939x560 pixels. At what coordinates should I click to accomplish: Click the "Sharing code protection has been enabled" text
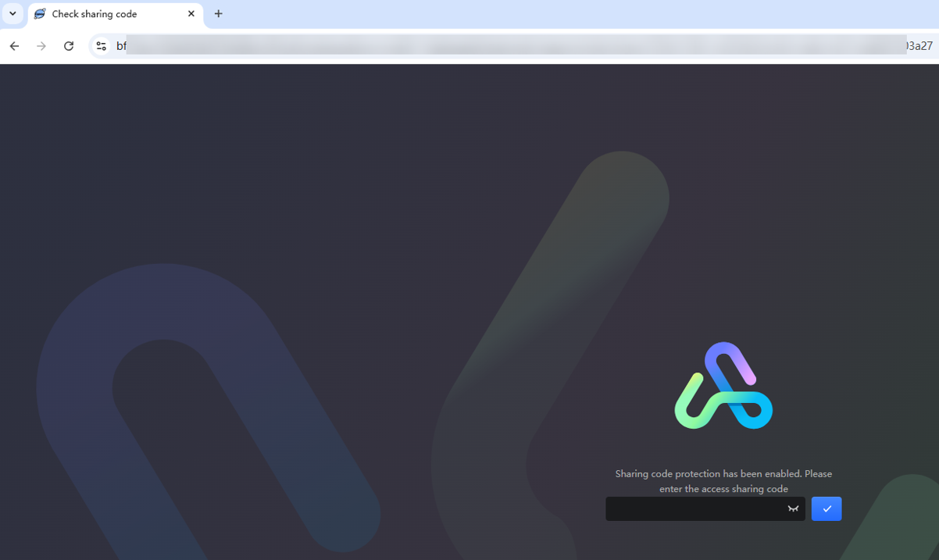723,481
